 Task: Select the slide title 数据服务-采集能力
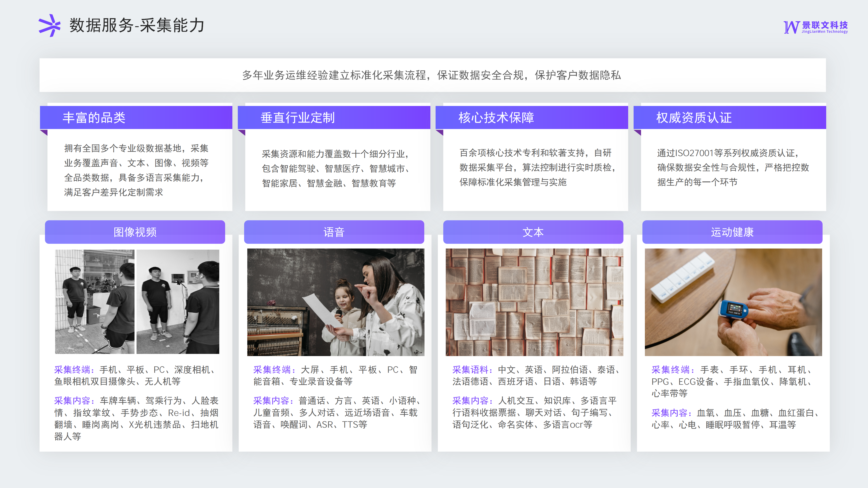point(137,25)
